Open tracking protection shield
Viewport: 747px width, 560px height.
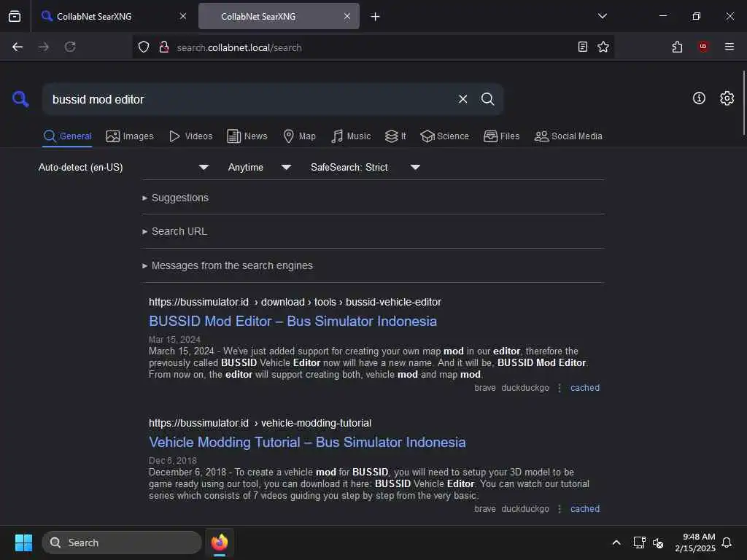click(x=144, y=47)
